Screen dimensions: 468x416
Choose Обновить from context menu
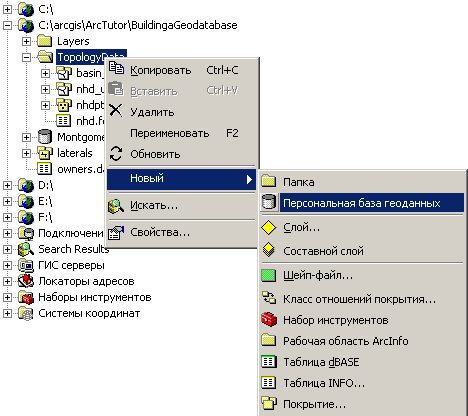coord(181,154)
